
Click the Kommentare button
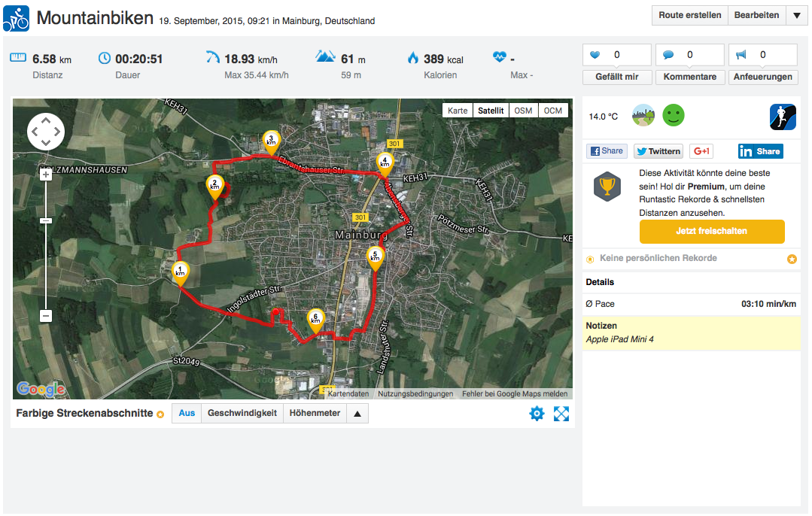pos(690,77)
